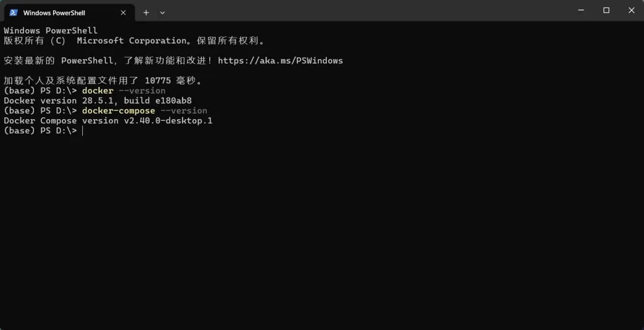Close the Windows PowerShell tab
The width and height of the screenshot is (644, 330).
[x=123, y=13]
